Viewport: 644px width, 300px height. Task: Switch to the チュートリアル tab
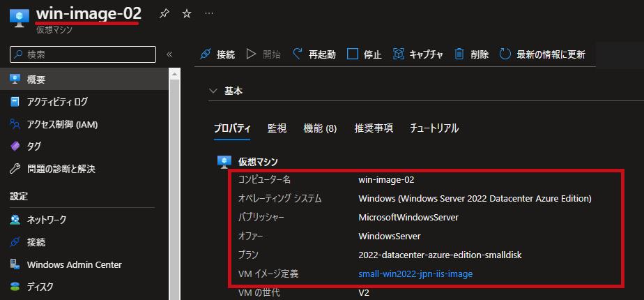[x=434, y=128]
